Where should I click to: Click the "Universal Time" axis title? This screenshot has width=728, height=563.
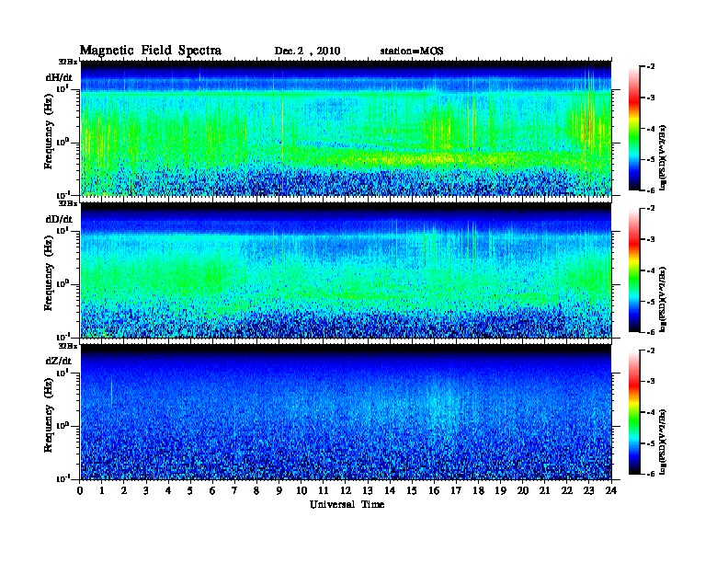(347, 505)
